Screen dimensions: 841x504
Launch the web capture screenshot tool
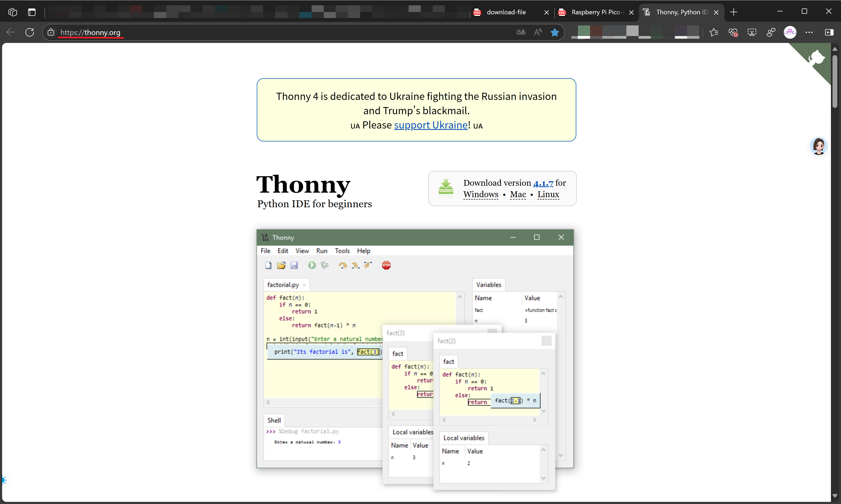pos(752,32)
